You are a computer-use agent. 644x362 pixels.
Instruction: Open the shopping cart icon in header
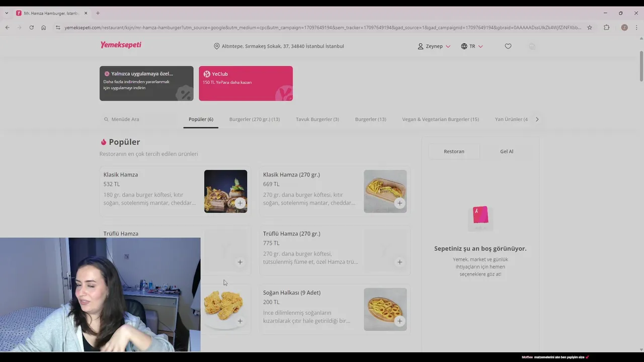tap(532, 46)
